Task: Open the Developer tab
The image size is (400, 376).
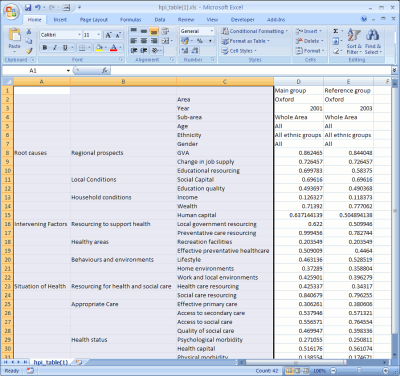Action: point(243,20)
